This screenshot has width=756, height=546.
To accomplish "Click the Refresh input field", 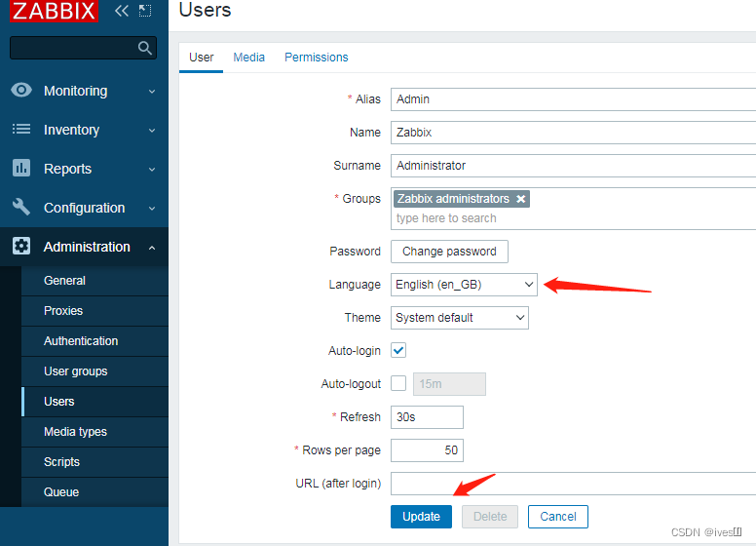I will pos(427,417).
